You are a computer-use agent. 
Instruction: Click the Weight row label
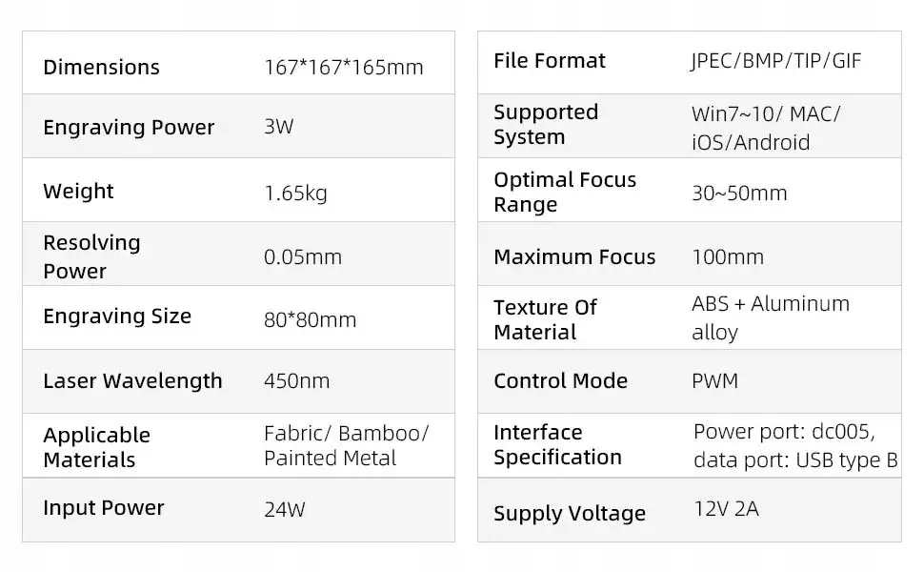(x=78, y=192)
